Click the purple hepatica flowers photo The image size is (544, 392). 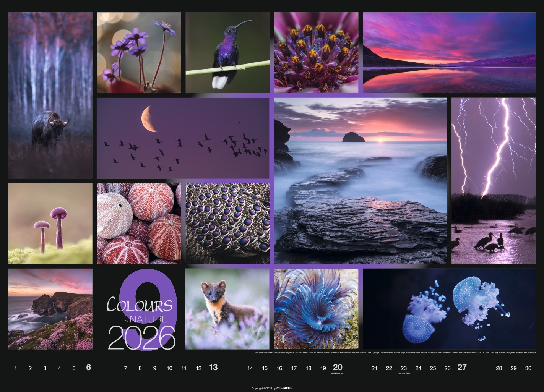point(139,53)
